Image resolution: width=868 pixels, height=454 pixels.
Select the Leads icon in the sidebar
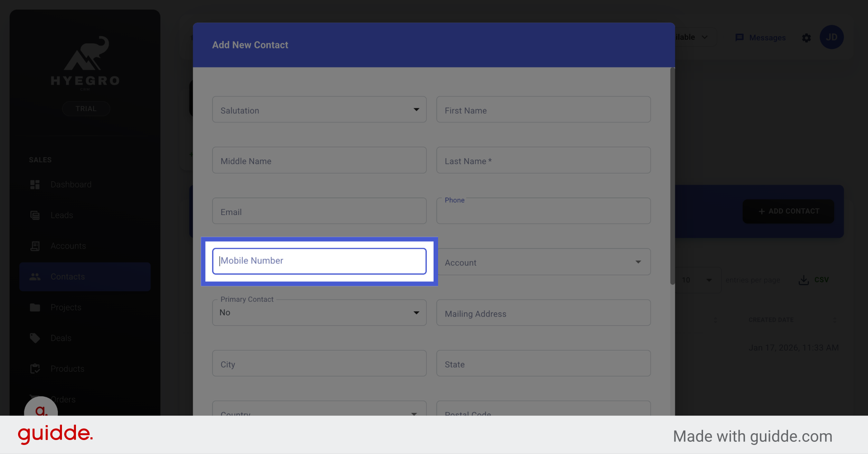tap(35, 215)
